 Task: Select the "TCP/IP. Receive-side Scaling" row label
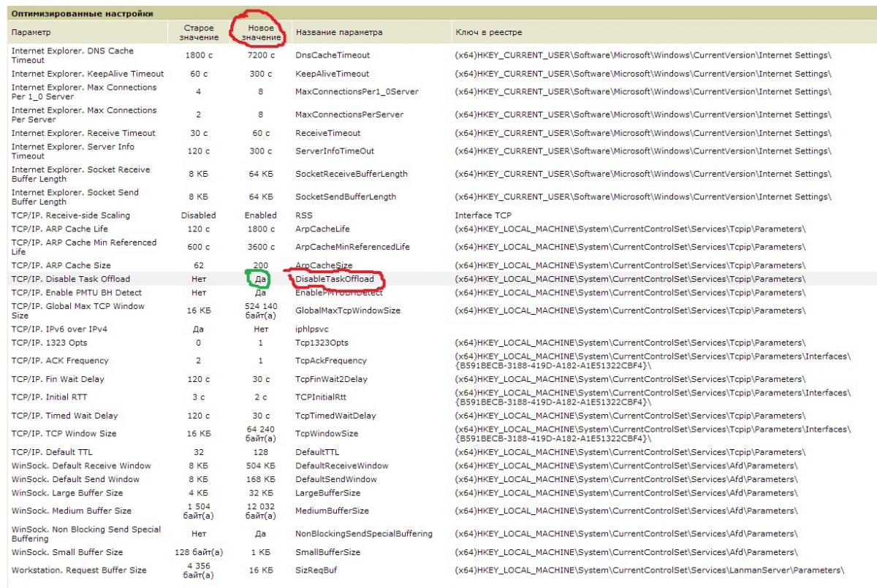(x=71, y=215)
